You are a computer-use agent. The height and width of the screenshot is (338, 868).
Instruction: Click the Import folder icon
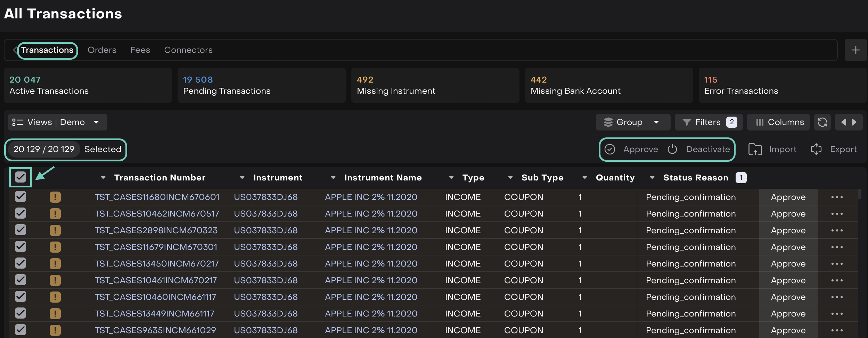[755, 149]
